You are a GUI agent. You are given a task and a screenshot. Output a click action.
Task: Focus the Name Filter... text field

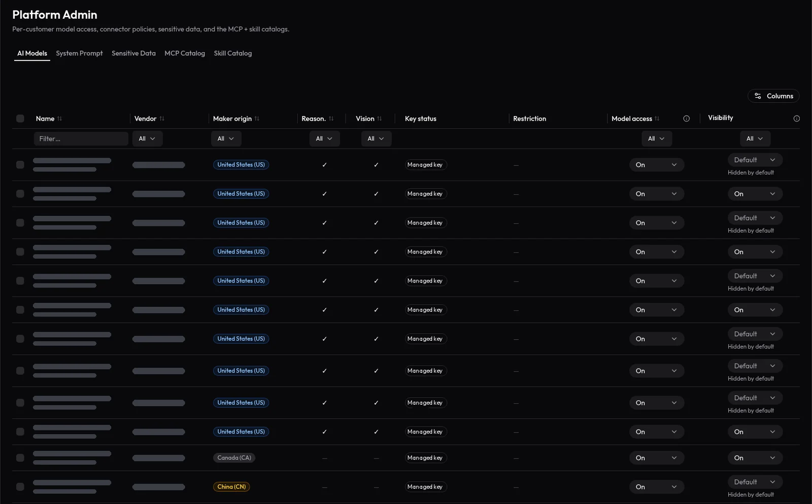point(81,138)
